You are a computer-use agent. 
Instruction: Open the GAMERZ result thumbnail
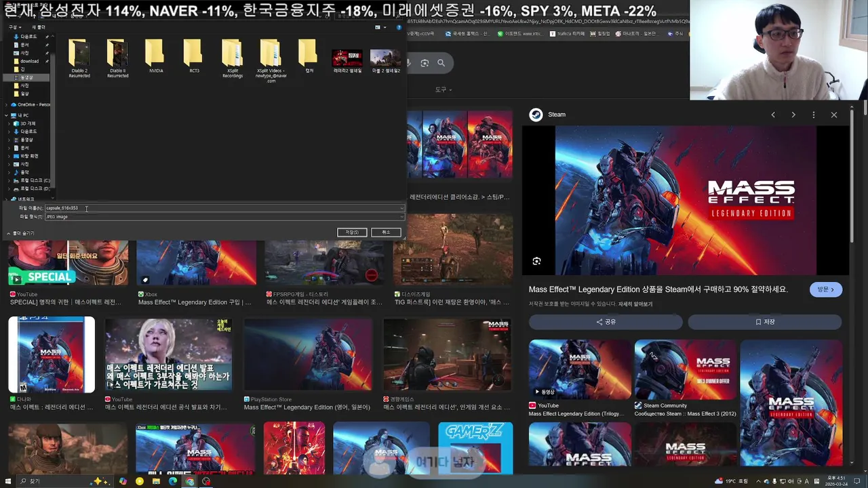coord(475,447)
